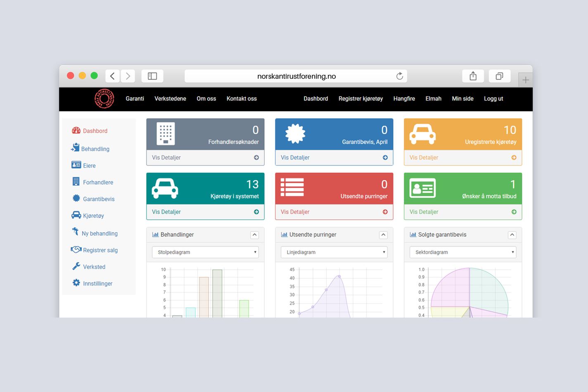The width and height of the screenshot is (588, 392).
Task: Collapse the Solgte garantibevis panel
Action: pos(512,235)
